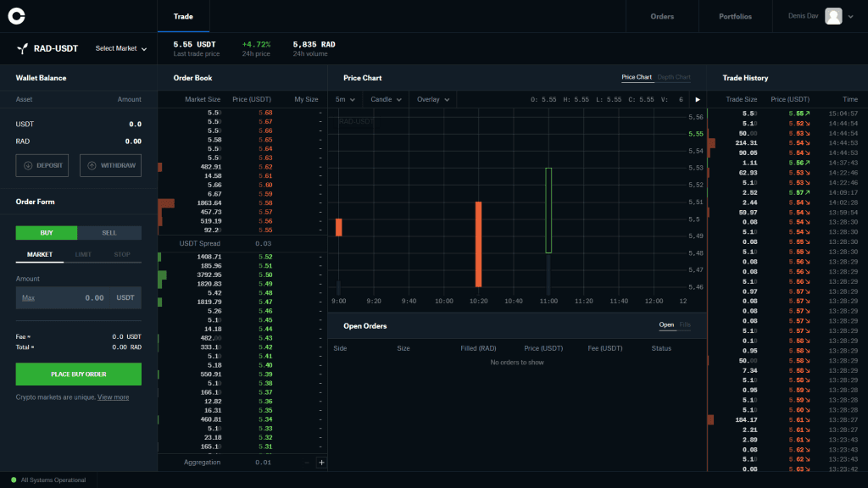Screen dimensions: 868x488
Task: Click the My Size column header
Action: (x=306, y=100)
